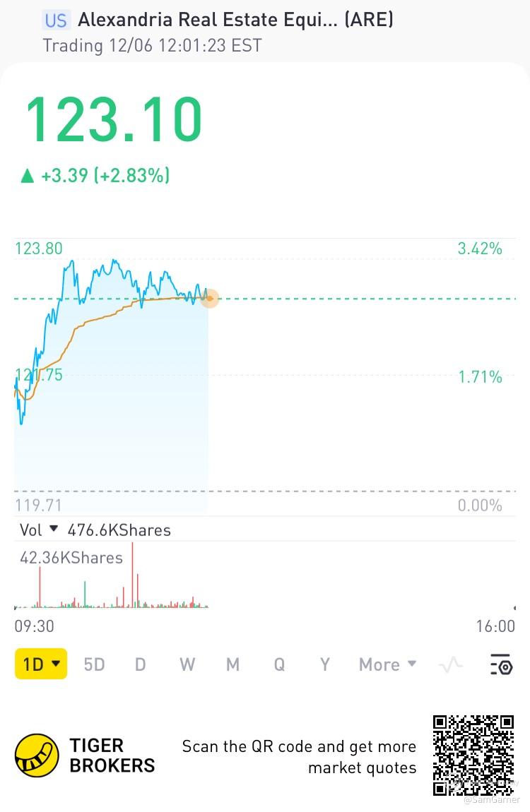530x812 pixels.
Task: Switch to the Y yearly tab
Action: point(325,664)
